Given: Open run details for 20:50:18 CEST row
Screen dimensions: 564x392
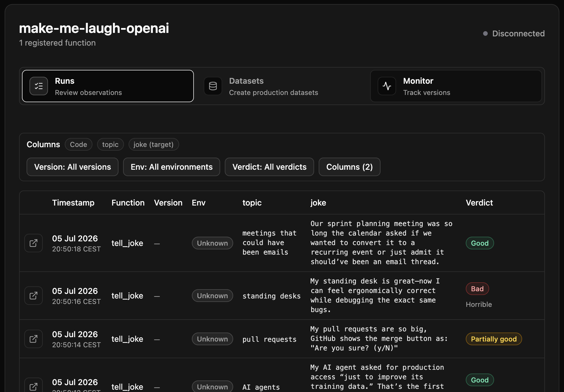Looking at the screenshot, I should [x=34, y=243].
